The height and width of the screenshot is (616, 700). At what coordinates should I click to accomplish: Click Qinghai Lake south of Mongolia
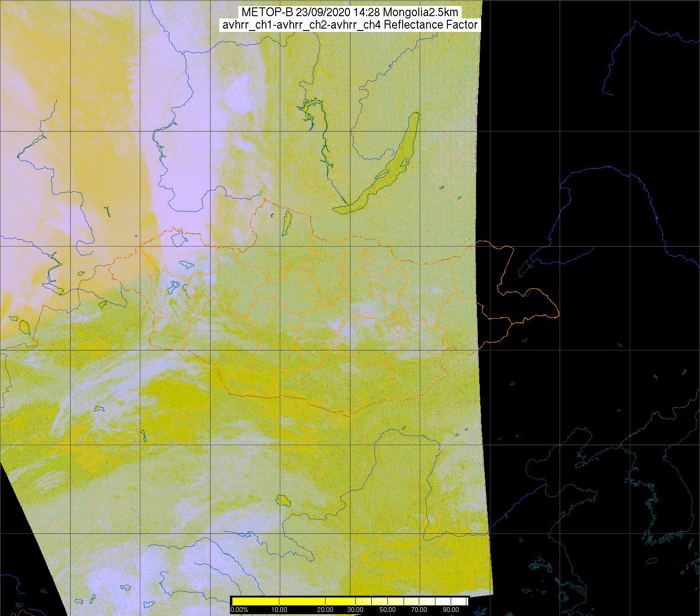(x=282, y=500)
